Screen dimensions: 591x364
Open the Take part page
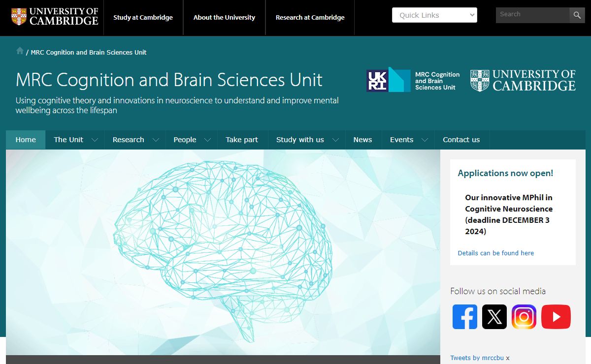[242, 140]
